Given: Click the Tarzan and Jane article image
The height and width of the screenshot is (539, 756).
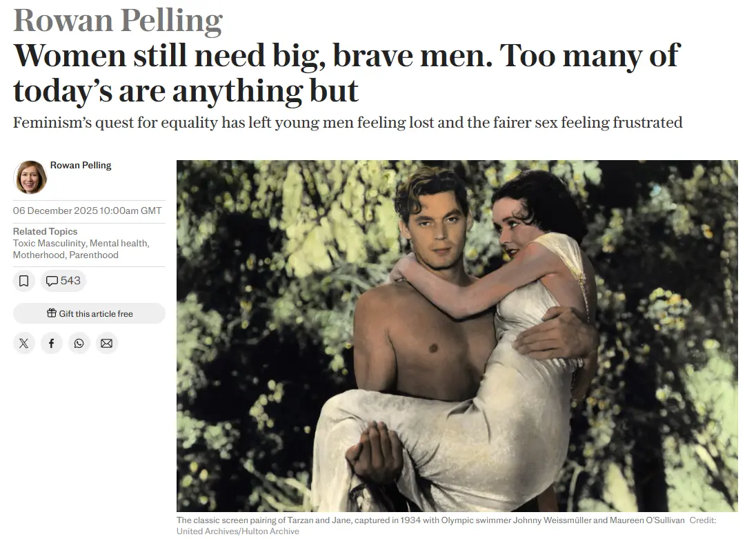Looking at the screenshot, I should pyautogui.click(x=457, y=336).
